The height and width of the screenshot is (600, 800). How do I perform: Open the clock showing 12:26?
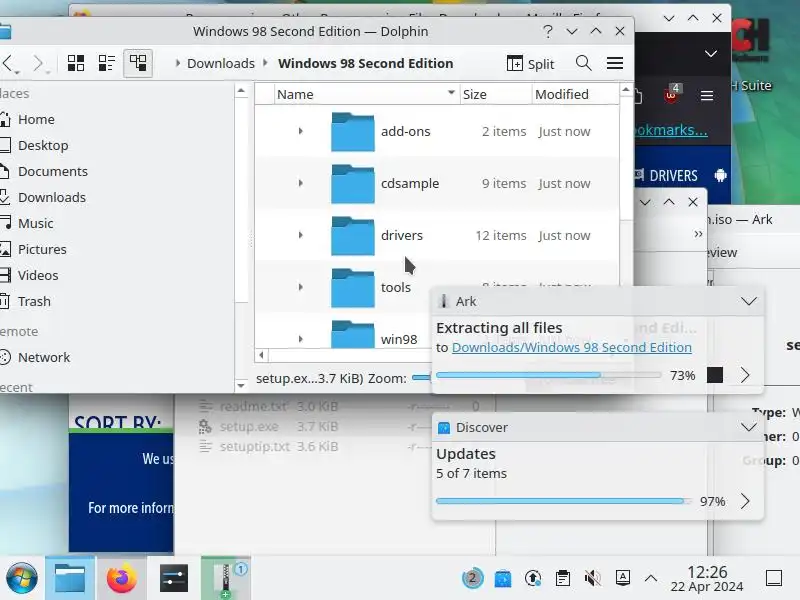707,579
